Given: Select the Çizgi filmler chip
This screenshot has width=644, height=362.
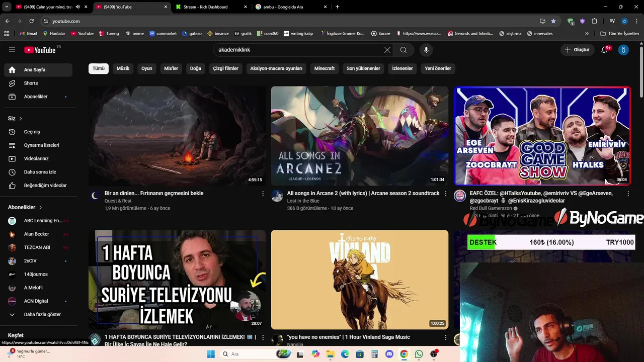Looking at the screenshot, I should pos(225,68).
